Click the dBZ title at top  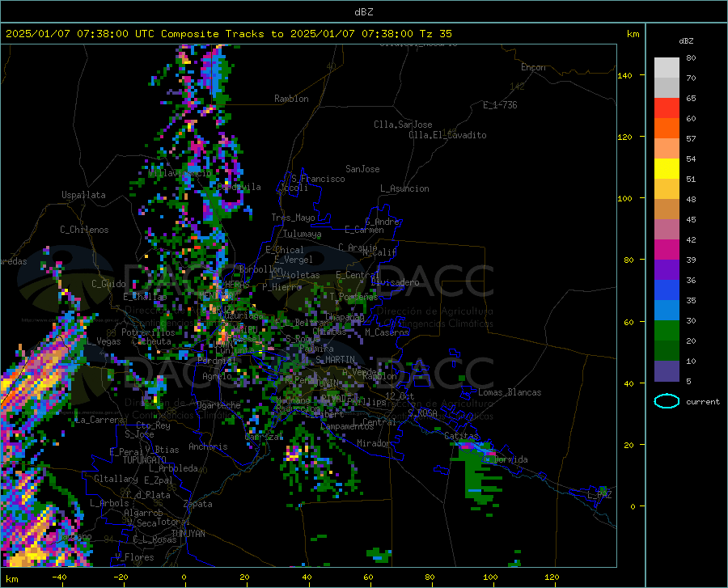[x=363, y=12]
